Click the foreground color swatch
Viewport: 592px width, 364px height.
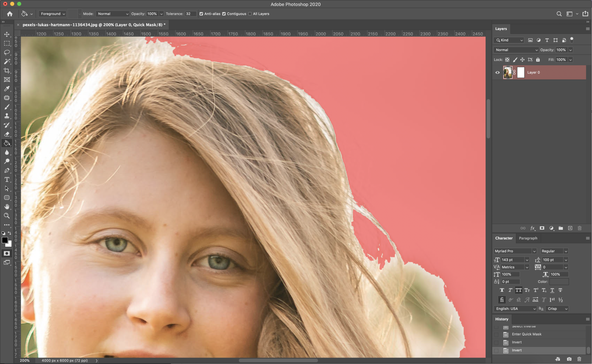pos(5,240)
